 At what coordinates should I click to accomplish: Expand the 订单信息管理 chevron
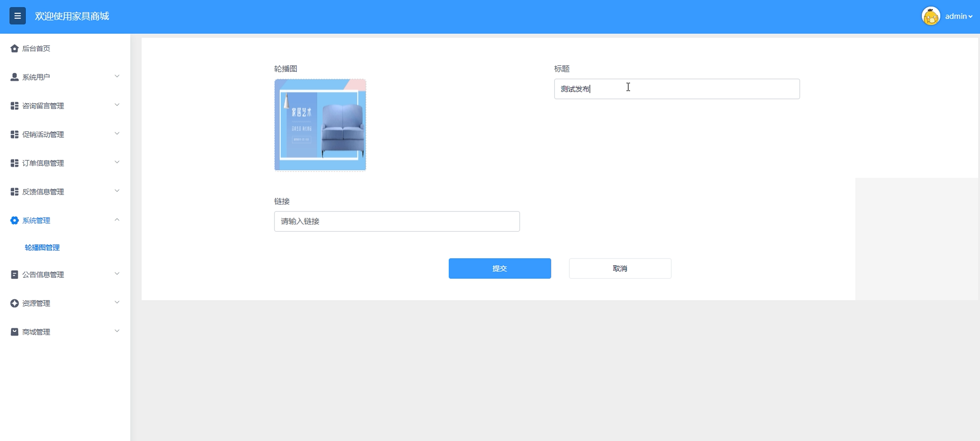pos(117,162)
